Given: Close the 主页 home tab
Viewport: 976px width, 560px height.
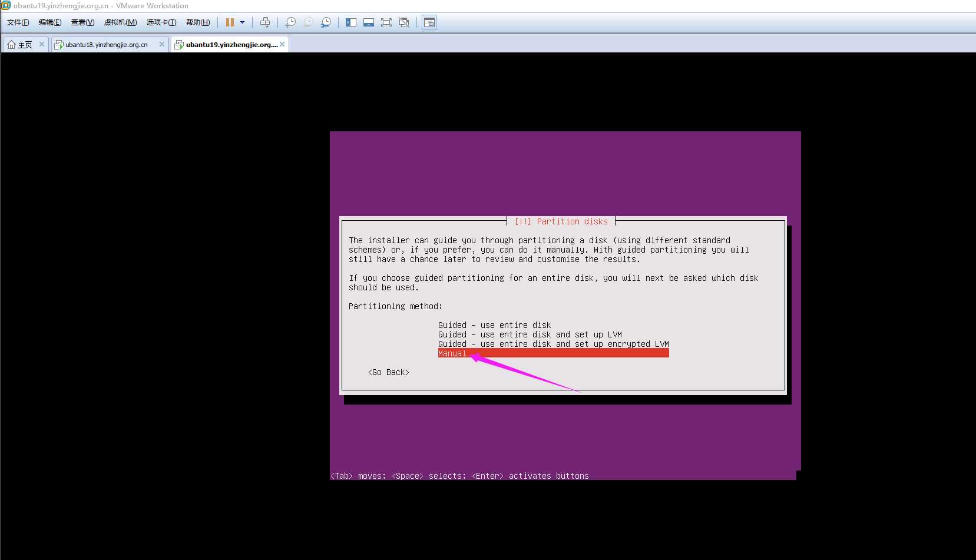Looking at the screenshot, I should coord(42,44).
